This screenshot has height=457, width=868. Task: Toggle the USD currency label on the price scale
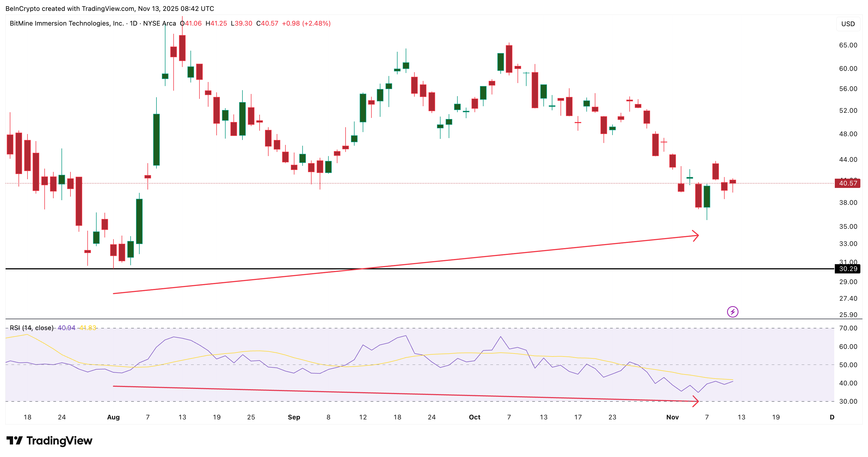pyautogui.click(x=848, y=24)
